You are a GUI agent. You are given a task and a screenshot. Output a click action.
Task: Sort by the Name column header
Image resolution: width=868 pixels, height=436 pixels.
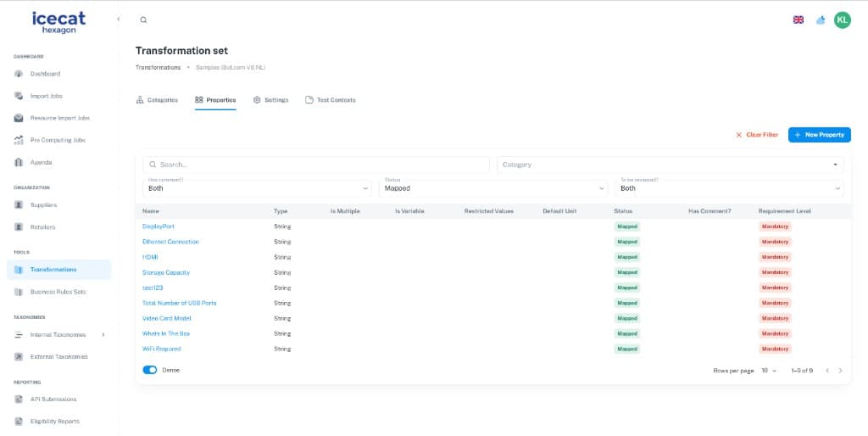click(151, 211)
